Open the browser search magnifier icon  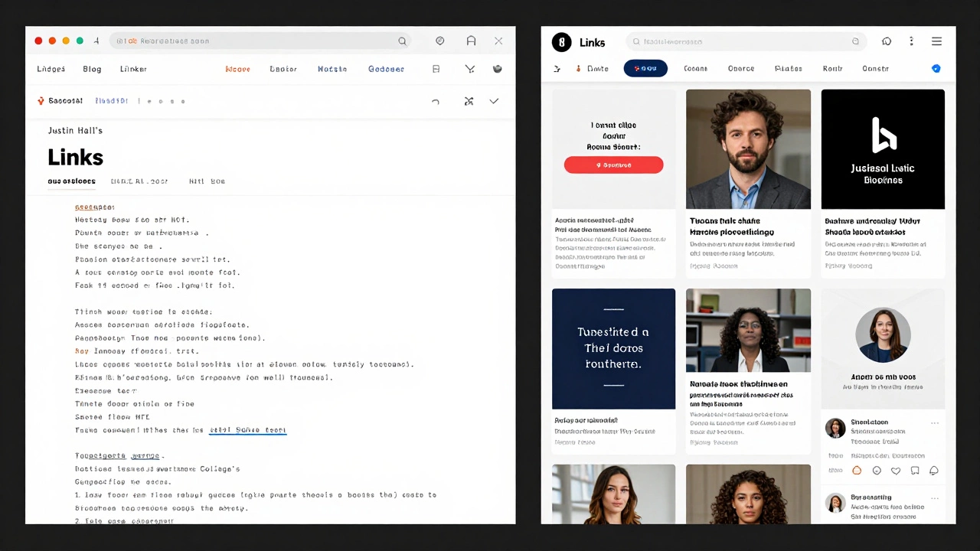402,41
